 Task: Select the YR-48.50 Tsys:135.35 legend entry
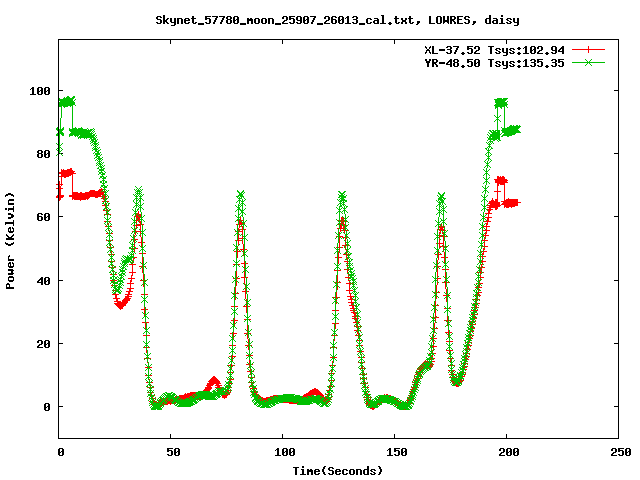pos(494,63)
